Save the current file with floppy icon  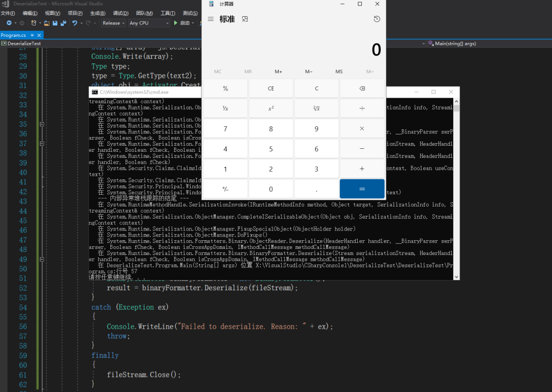point(55,23)
